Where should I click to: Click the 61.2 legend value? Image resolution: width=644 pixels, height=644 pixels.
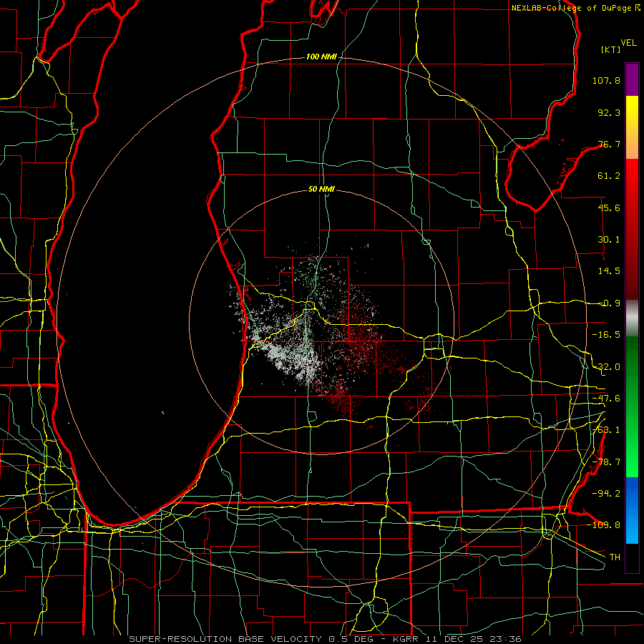coord(609,176)
